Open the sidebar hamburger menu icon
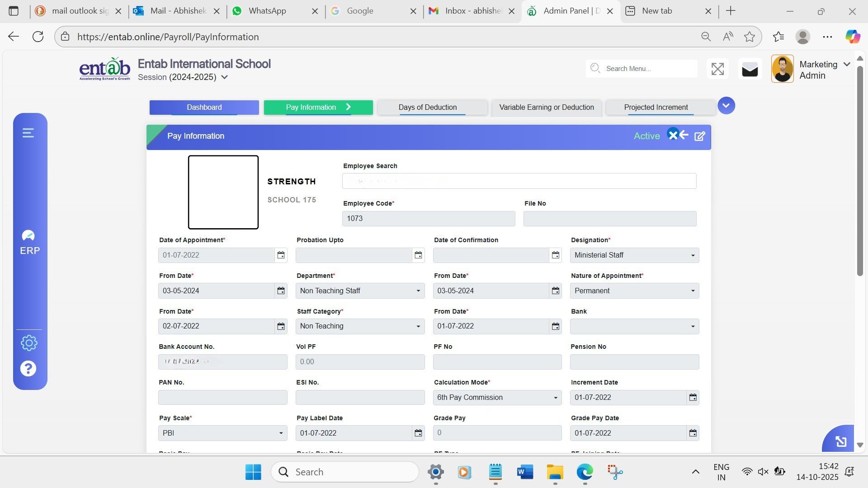 coord(28,133)
